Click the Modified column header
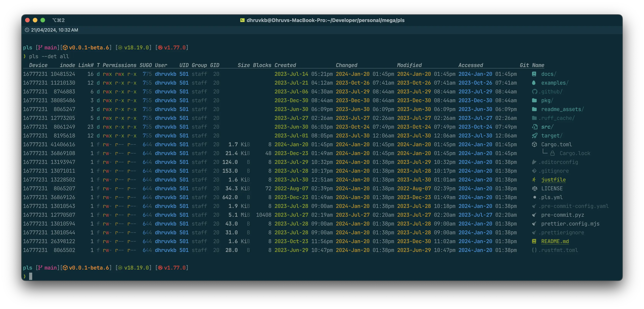644x309 pixels. coord(409,65)
